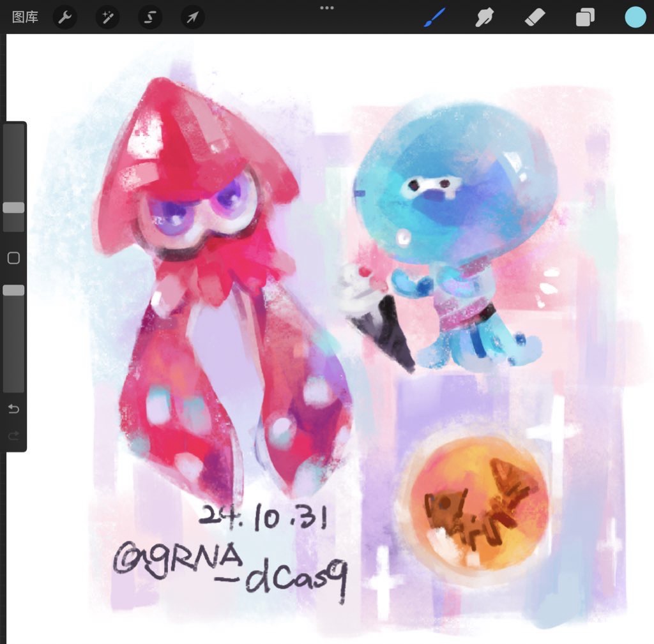The width and height of the screenshot is (654, 644).
Task: Select the Smudge finger tool
Action: pyautogui.click(x=485, y=17)
